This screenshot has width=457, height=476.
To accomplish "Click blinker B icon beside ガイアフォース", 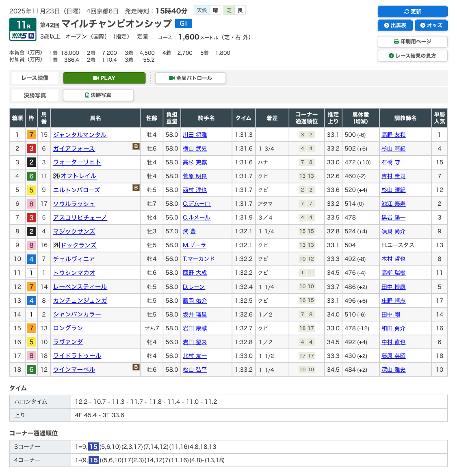I will 136,146.
